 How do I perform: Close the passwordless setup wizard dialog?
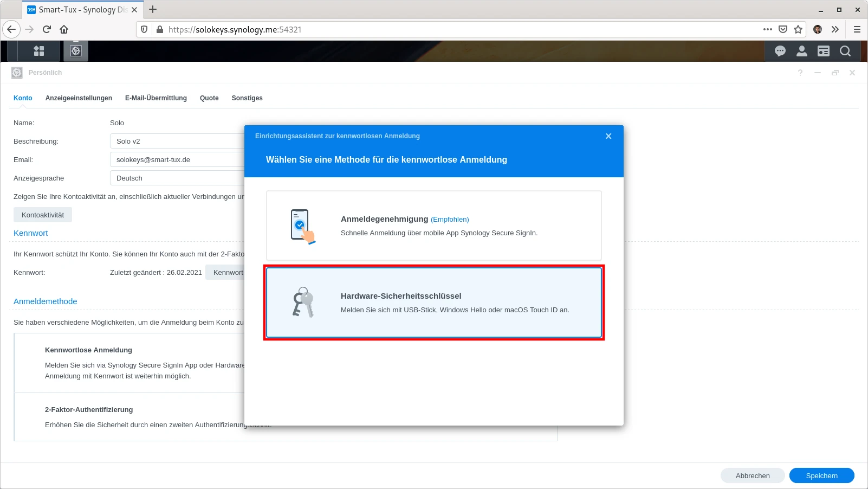click(608, 136)
